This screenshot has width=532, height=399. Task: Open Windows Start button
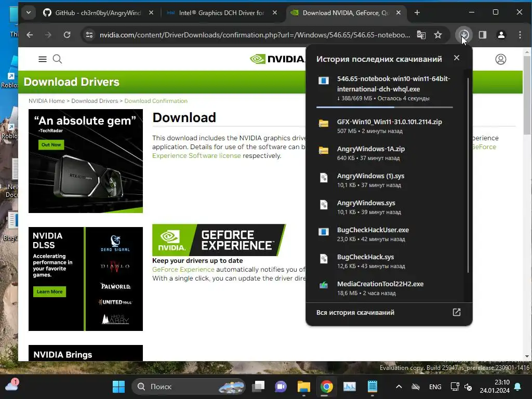click(119, 387)
